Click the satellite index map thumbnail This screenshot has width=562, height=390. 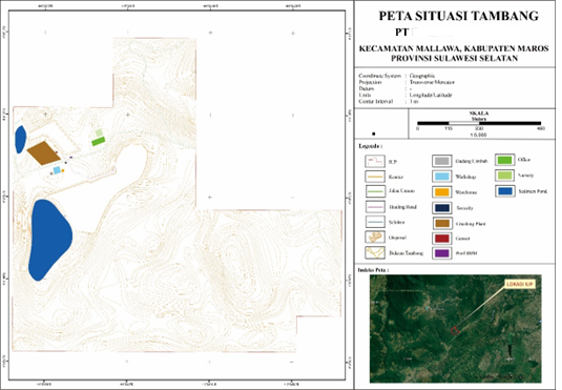(x=456, y=329)
